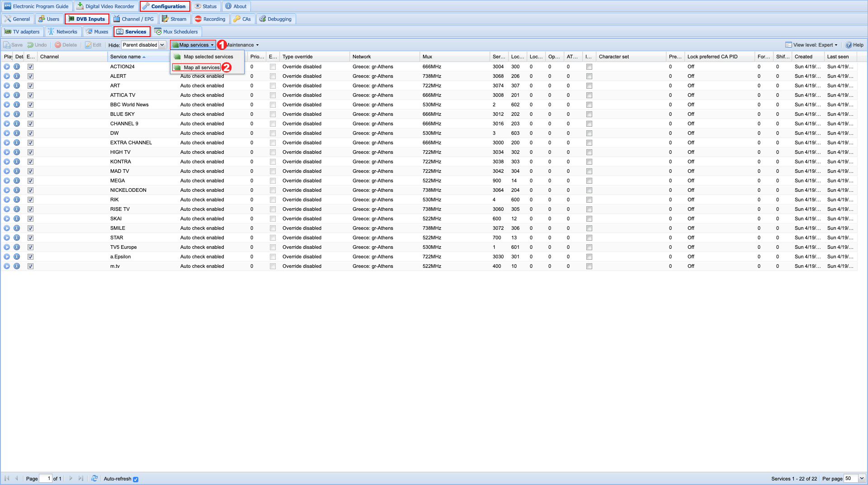Image resolution: width=868 pixels, height=485 pixels.
Task: Disable enabled checkbox for ATTICA TV row
Action: (30, 95)
